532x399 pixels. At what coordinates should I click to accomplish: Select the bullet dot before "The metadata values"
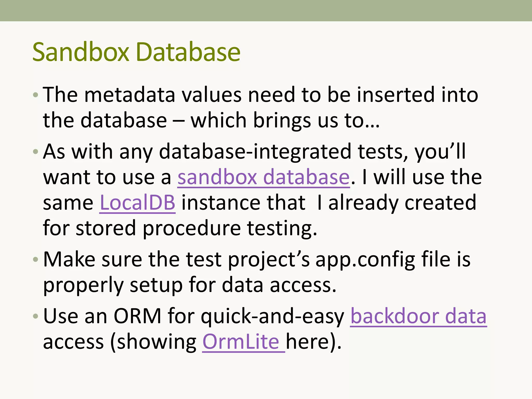point(36,95)
